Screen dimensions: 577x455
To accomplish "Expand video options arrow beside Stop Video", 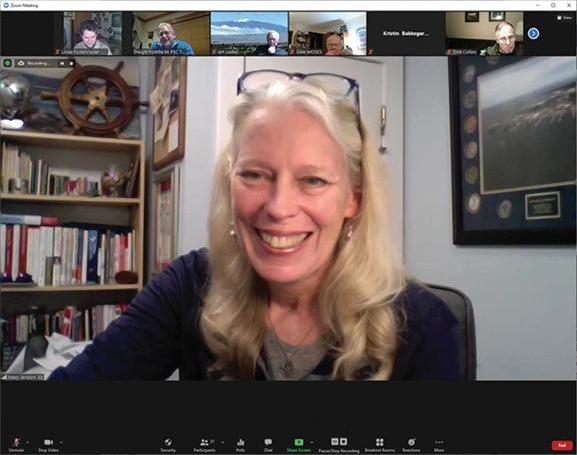I will (61, 442).
